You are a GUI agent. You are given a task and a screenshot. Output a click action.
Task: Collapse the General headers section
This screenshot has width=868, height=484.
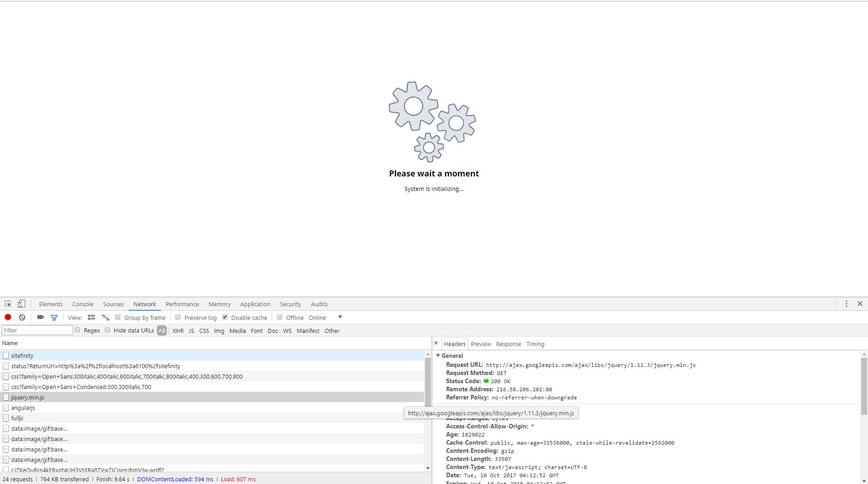[438, 356]
